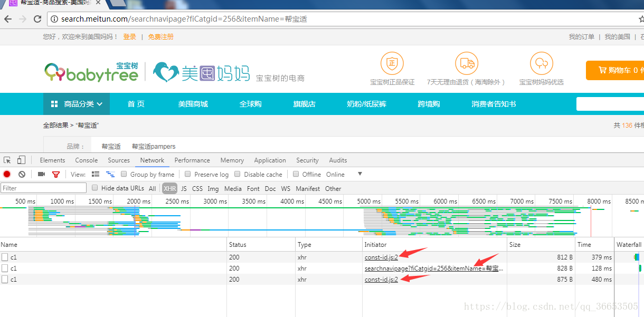Viewport: 644px width, 317px height.
Task: Click the shopping cart icon in the orange button
Action: 602,70
